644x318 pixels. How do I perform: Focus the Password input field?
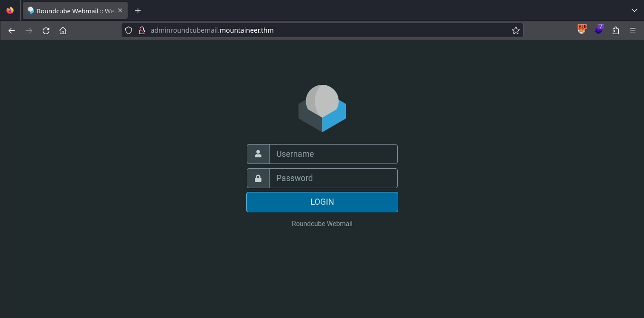tap(333, 178)
